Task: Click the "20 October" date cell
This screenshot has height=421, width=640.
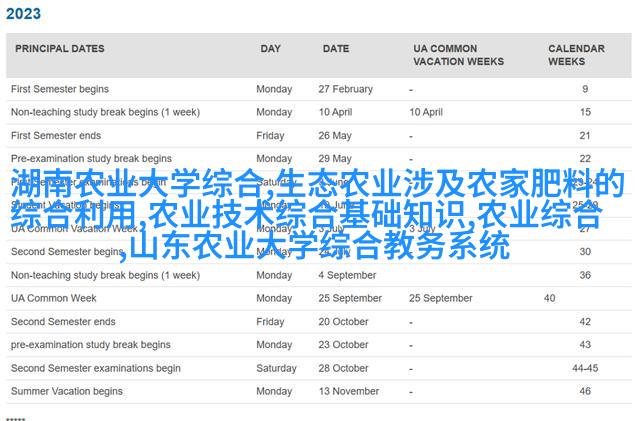Action: coord(343,322)
